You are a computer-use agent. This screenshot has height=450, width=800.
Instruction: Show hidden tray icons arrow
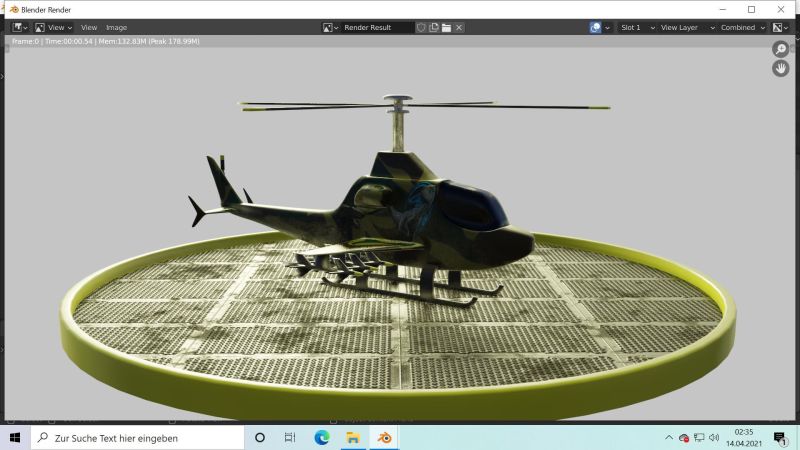[x=668, y=438]
